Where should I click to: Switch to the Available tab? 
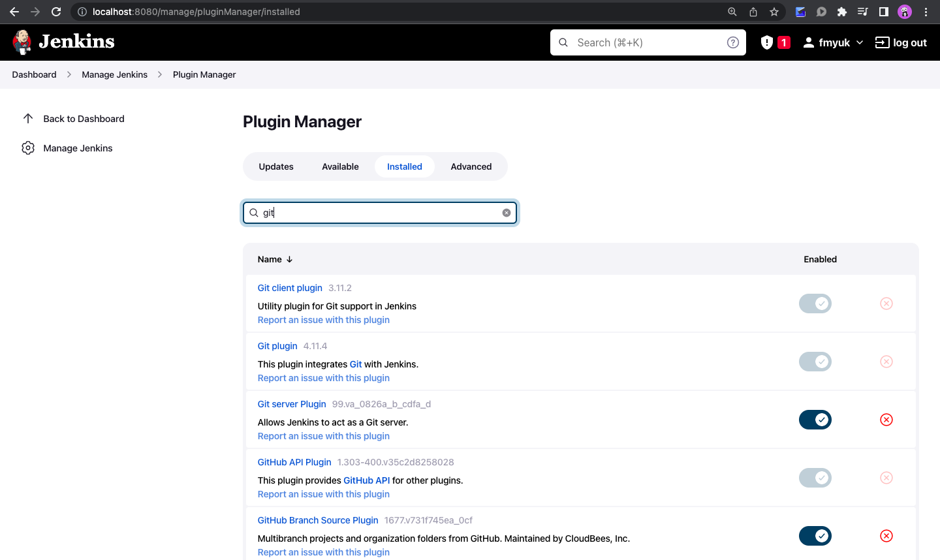340,166
